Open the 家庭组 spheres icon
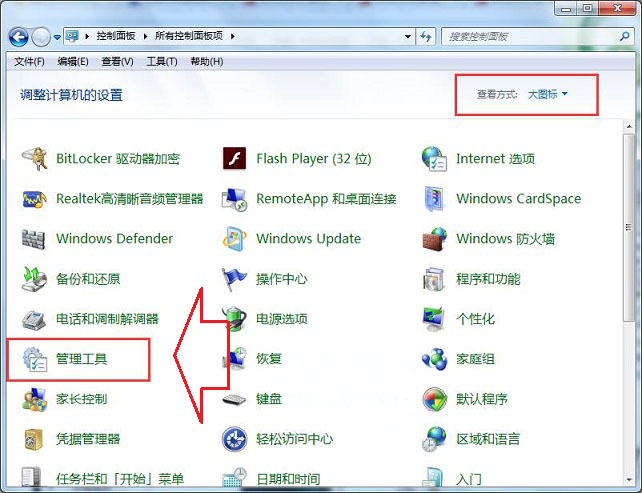 tap(434, 359)
